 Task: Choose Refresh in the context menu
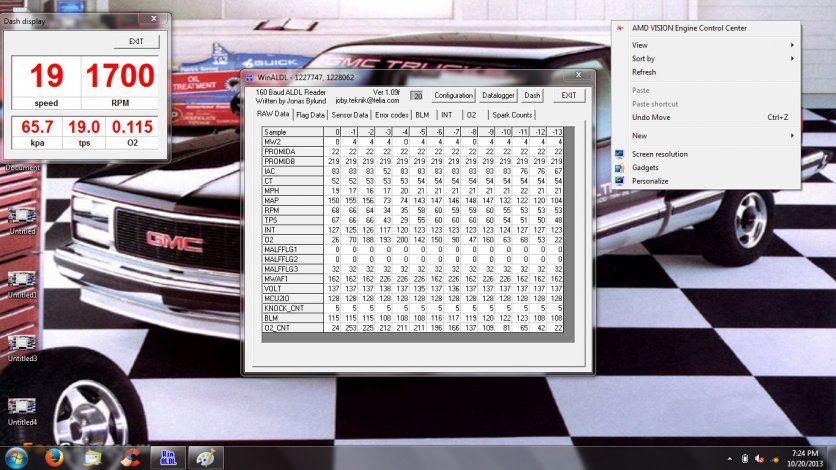tap(705, 72)
